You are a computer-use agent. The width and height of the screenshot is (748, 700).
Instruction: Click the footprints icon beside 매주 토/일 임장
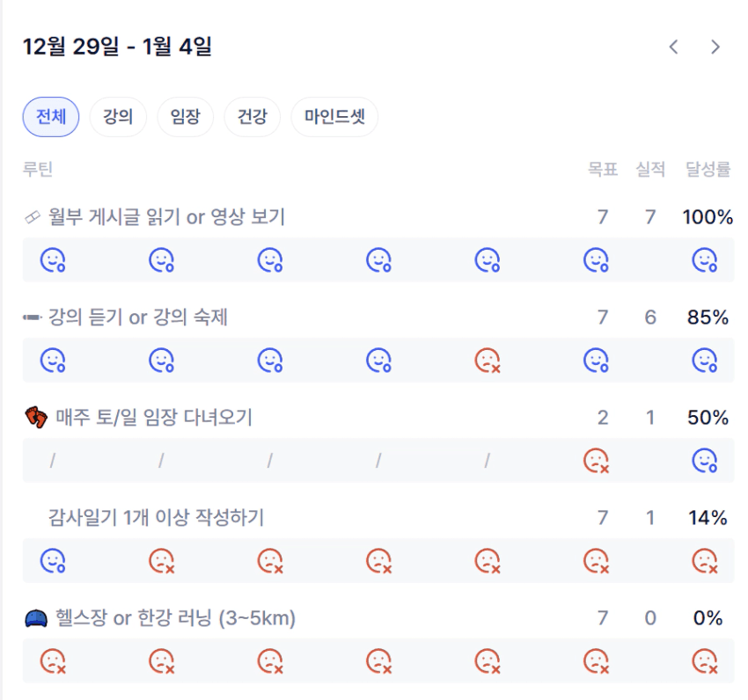tap(35, 418)
